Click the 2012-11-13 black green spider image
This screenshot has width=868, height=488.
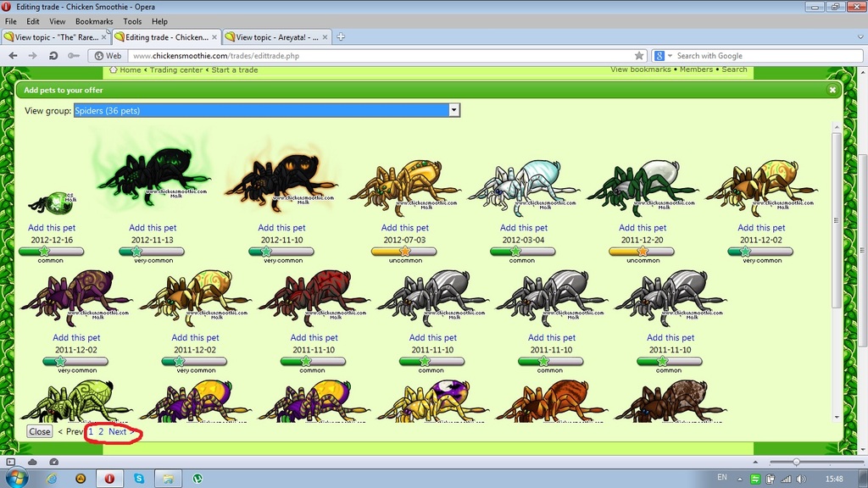[153, 175]
